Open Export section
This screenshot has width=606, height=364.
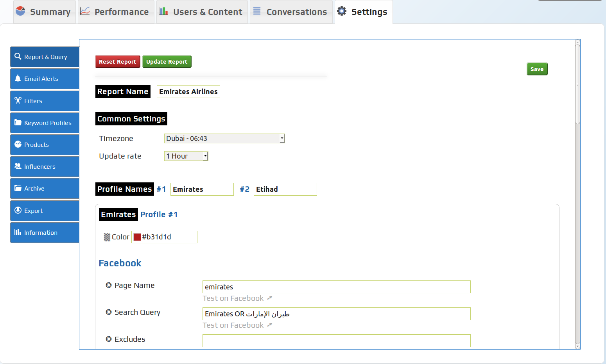tap(45, 211)
